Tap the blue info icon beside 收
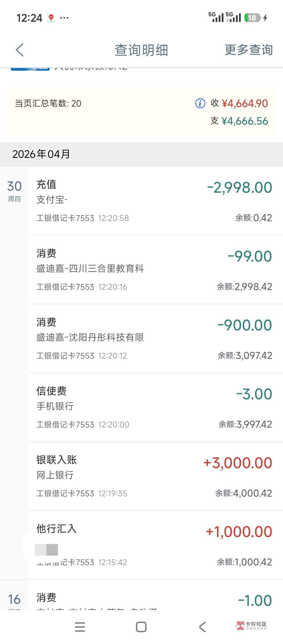Image resolution: width=283 pixels, height=644 pixels. pos(200,103)
